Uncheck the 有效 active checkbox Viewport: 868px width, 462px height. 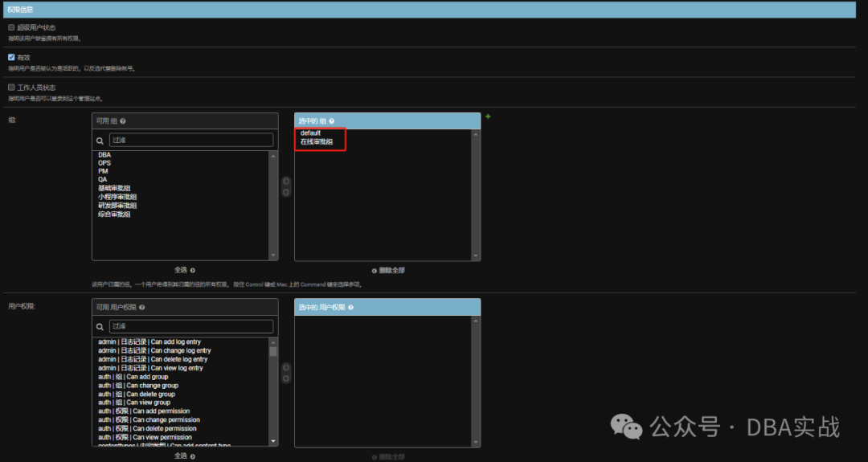coord(11,57)
